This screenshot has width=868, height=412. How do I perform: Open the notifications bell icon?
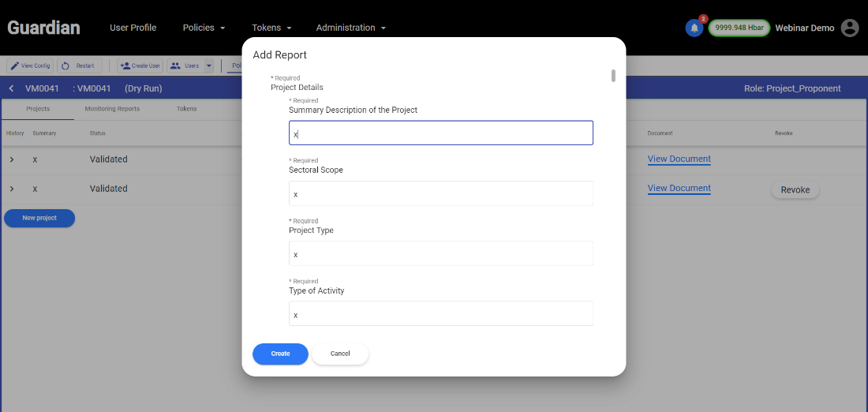694,28
